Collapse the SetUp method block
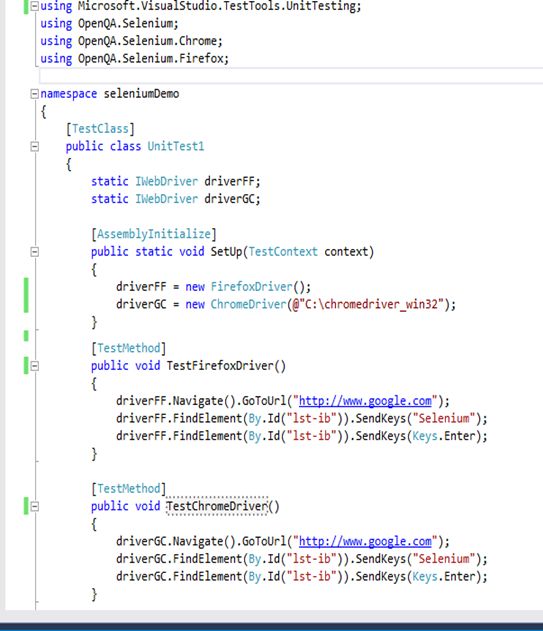The height and width of the screenshot is (631, 543). 35,252
